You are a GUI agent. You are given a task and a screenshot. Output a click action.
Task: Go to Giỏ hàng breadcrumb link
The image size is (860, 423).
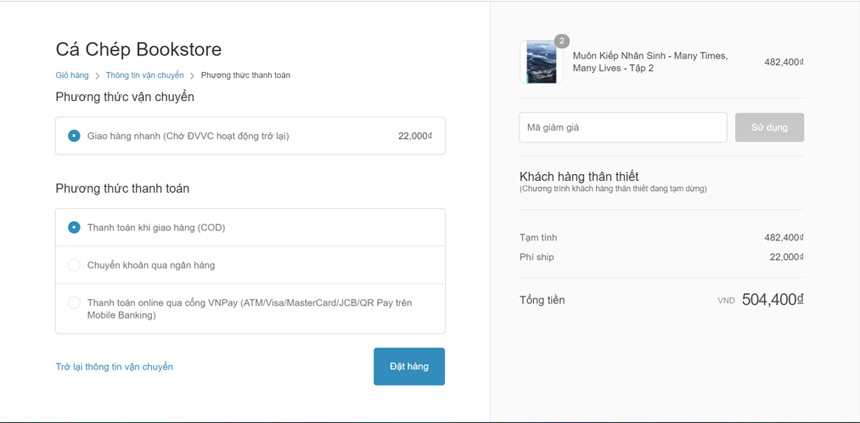click(72, 75)
